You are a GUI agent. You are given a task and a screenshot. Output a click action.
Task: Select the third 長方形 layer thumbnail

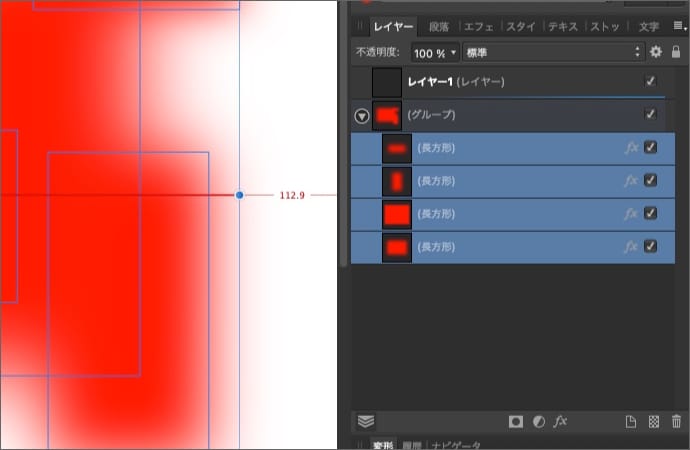point(397,214)
